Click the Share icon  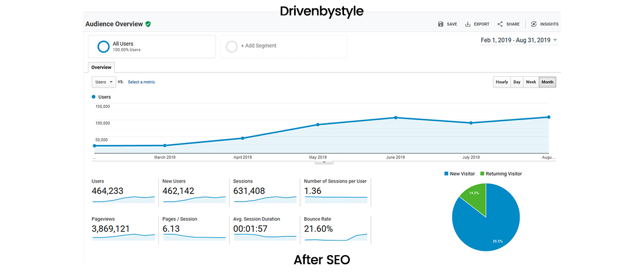coord(500,24)
